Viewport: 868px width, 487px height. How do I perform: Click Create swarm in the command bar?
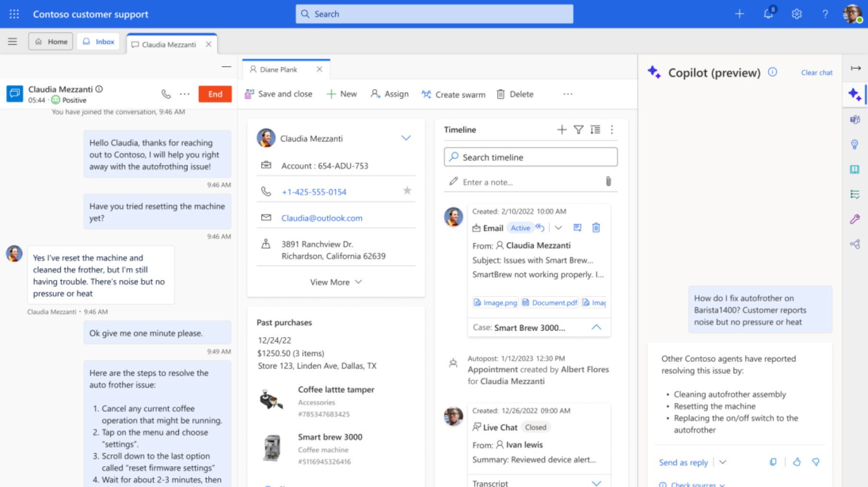coord(453,94)
